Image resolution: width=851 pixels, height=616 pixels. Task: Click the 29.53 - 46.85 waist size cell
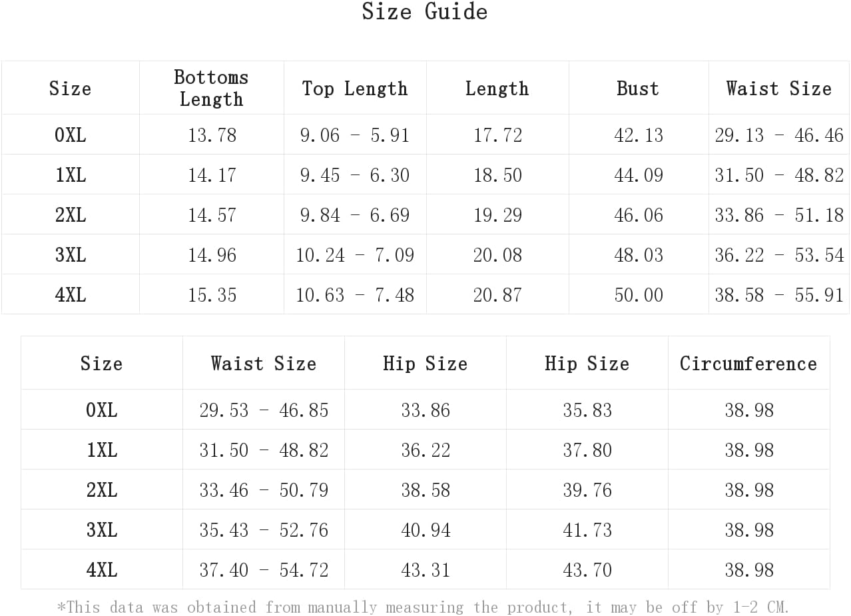click(264, 410)
